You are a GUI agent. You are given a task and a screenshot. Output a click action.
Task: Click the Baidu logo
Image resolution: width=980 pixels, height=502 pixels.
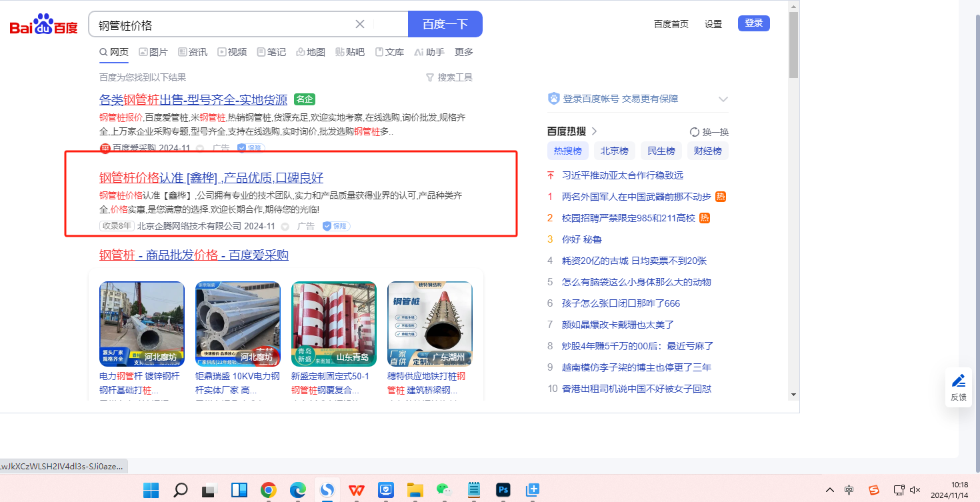(x=43, y=25)
